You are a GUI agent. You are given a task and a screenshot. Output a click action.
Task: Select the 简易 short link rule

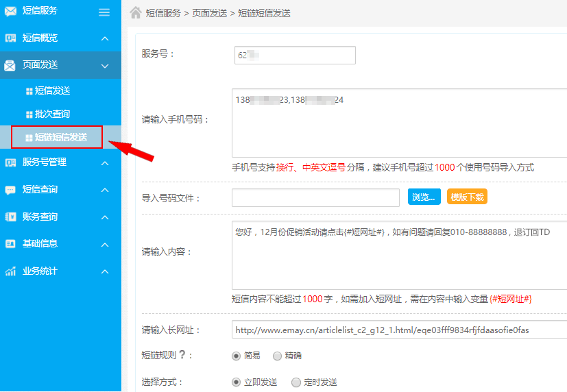pyautogui.click(x=236, y=356)
